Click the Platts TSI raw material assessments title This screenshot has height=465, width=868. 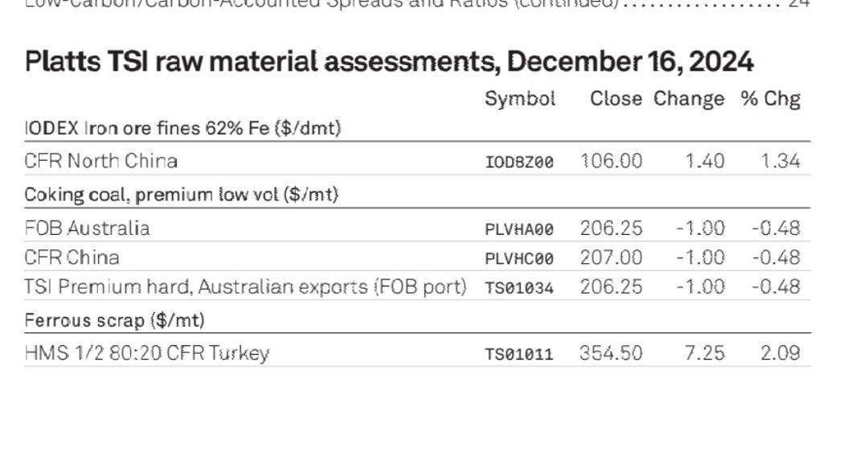pos(389,61)
